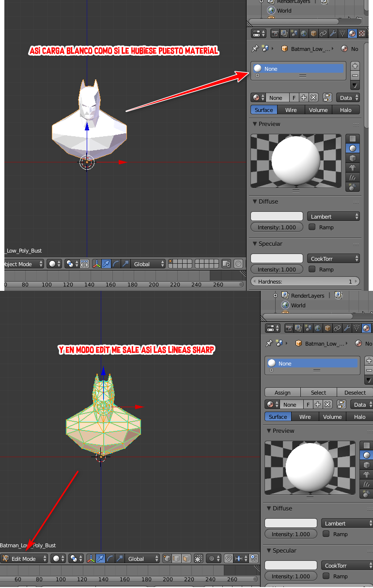Click specular color swatch in lower screenshot
Image resolution: width=373 pixels, height=588 pixels.
tap(291, 565)
